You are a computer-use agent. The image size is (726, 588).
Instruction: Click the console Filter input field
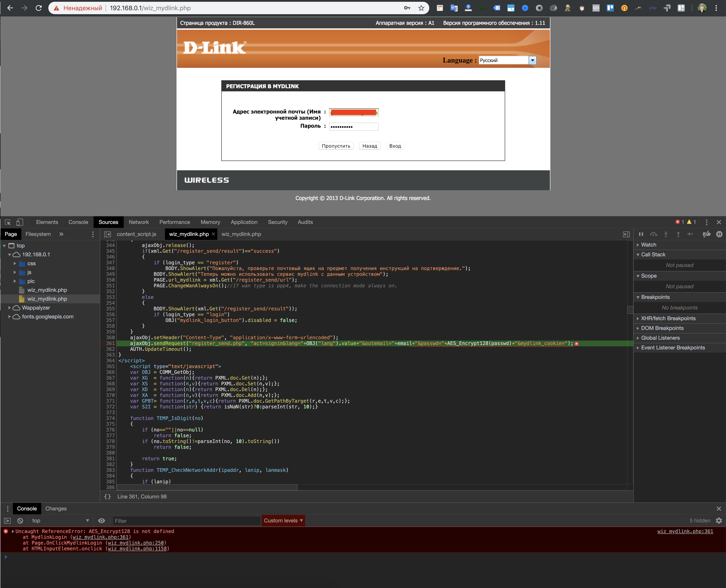click(x=186, y=521)
